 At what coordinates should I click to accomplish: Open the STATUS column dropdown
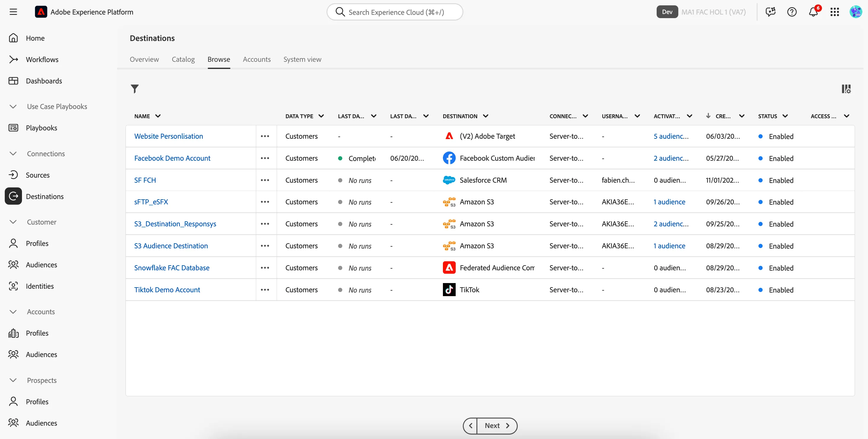pos(785,116)
